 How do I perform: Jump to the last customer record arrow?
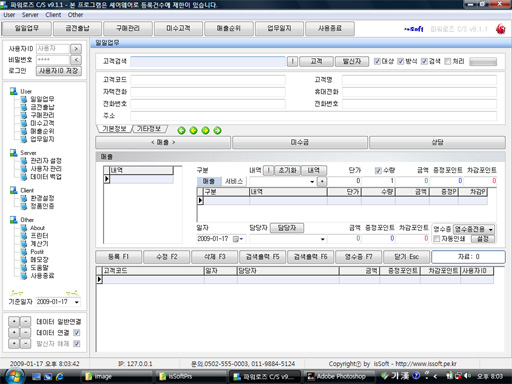(217, 130)
